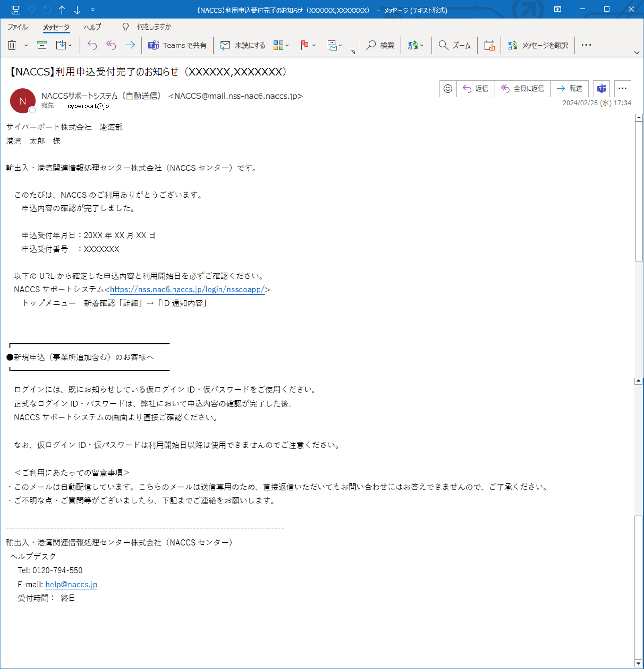This screenshot has height=669, width=644.
Task: Mark message as unread with 未読にする
Action: pyautogui.click(x=243, y=45)
